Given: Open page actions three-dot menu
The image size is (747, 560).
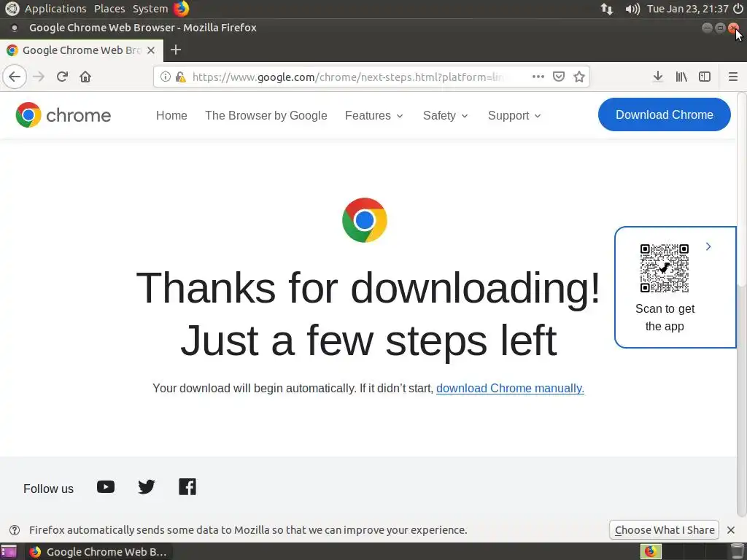Looking at the screenshot, I should pos(538,77).
